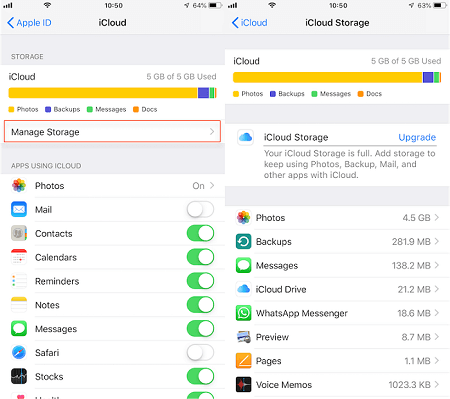Tap blue Backups legend swatch on right screen
Screen dimensions: 450x399
(x=273, y=94)
